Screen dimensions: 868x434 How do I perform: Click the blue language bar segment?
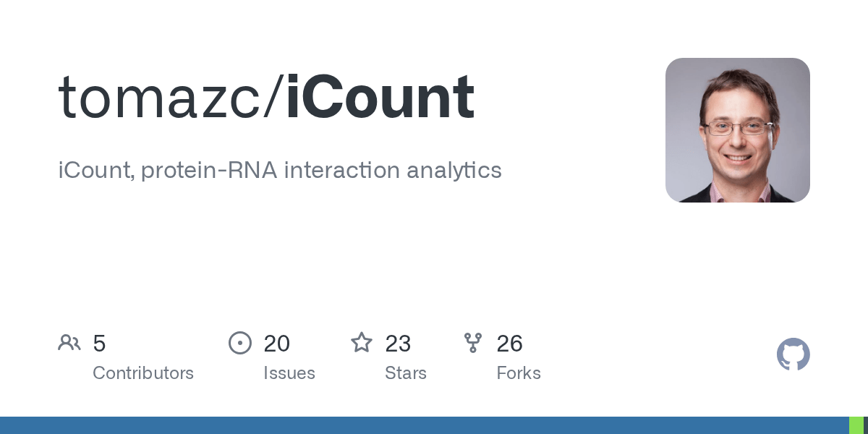425,425
